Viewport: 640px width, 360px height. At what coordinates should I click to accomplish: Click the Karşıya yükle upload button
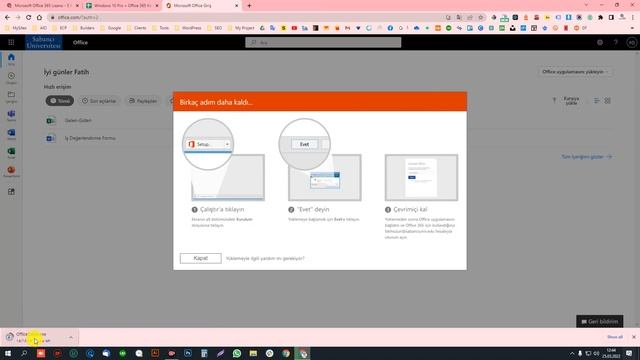pos(567,101)
